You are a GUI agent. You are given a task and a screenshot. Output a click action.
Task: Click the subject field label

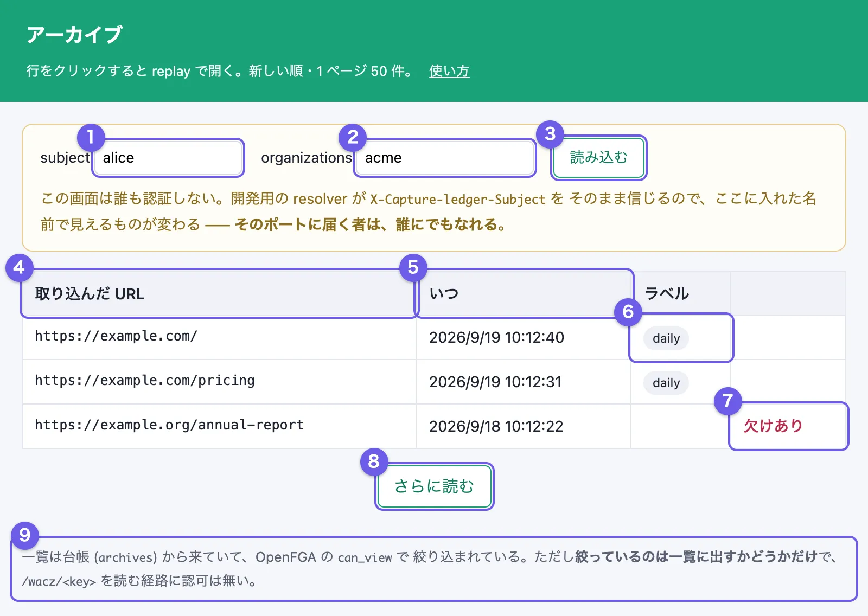(x=65, y=158)
